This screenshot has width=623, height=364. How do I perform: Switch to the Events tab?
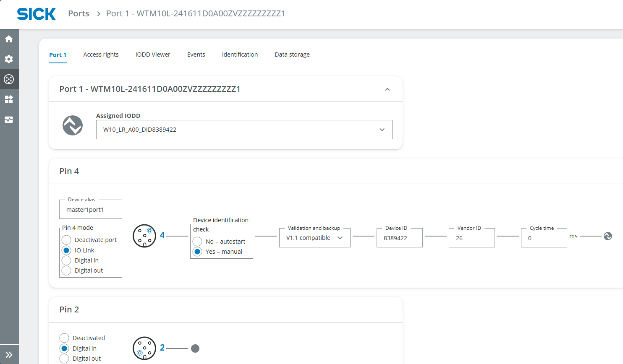(x=196, y=55)
